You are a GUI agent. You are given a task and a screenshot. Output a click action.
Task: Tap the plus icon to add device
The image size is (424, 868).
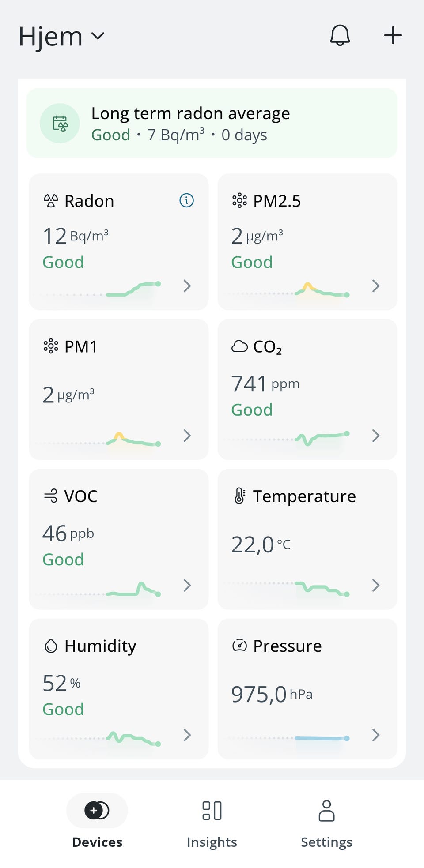[x=393, y=35]
